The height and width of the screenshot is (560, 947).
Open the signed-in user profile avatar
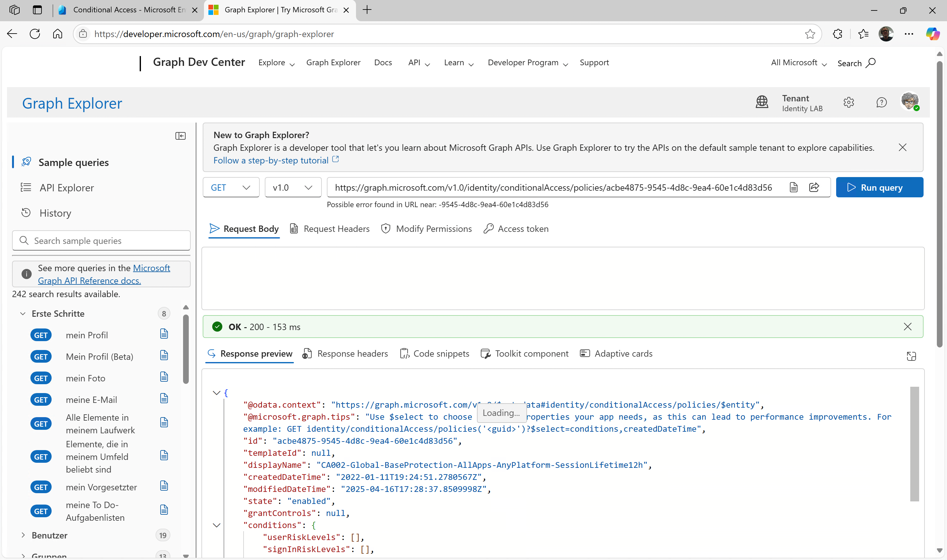pos(910,101)
